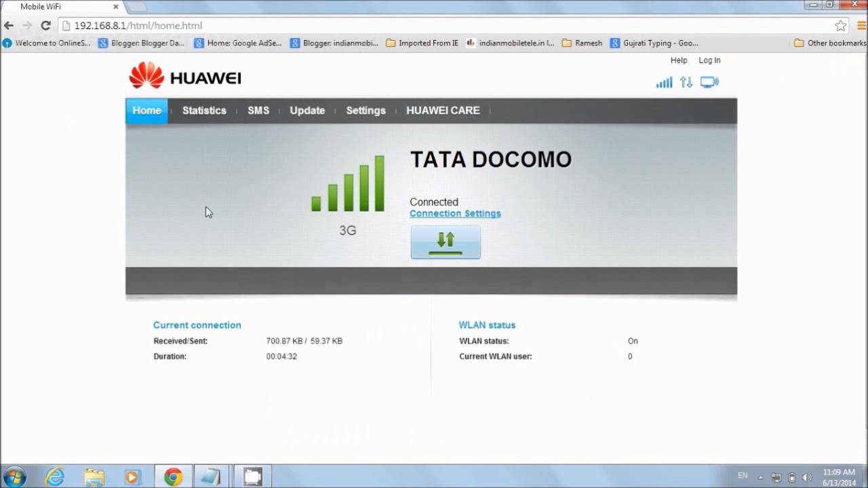Launch Internet Explorer from the taskbar
The image size is (868, 488).
tap(54, 477)
